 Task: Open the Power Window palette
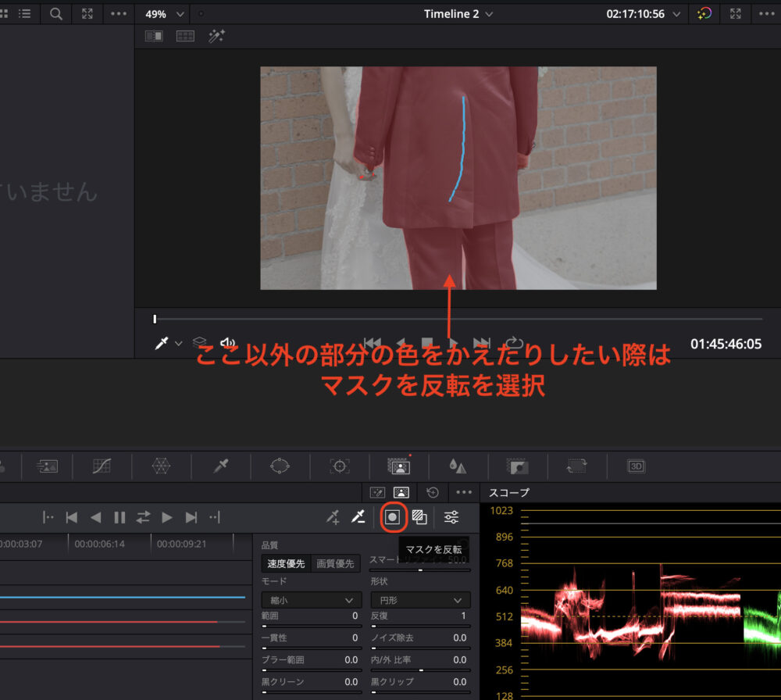pyautogui.click(x=280, y=466)
